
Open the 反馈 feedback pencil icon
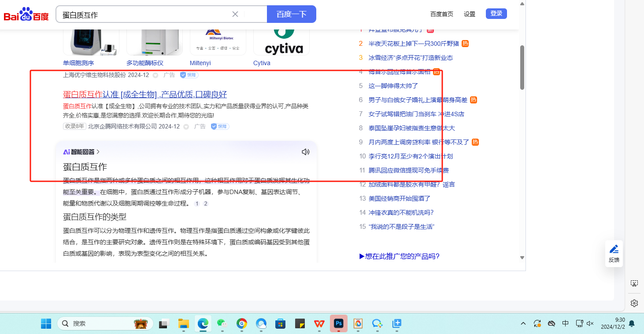point(614,253)
